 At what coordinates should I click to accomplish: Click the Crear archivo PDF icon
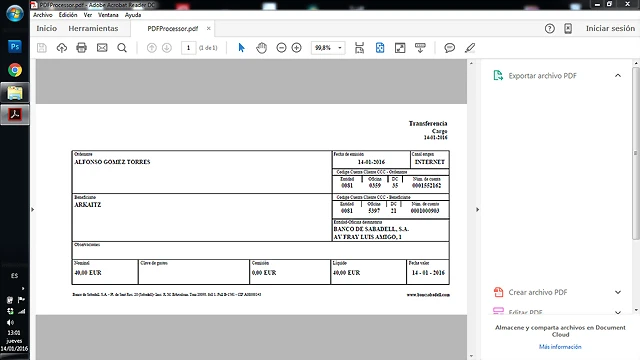(498, 292)
